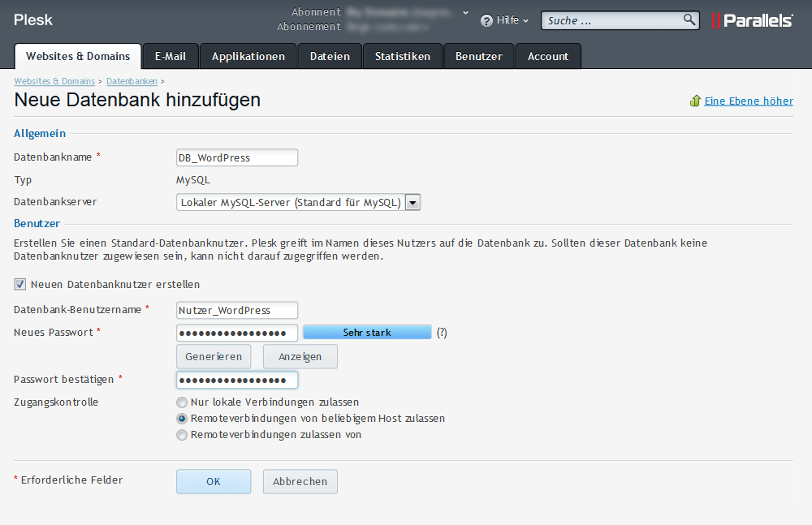This screenshot has width=812, height=525.
Task: Select Nur lokale Verbindungen zulassen
Action: (182, 402)
